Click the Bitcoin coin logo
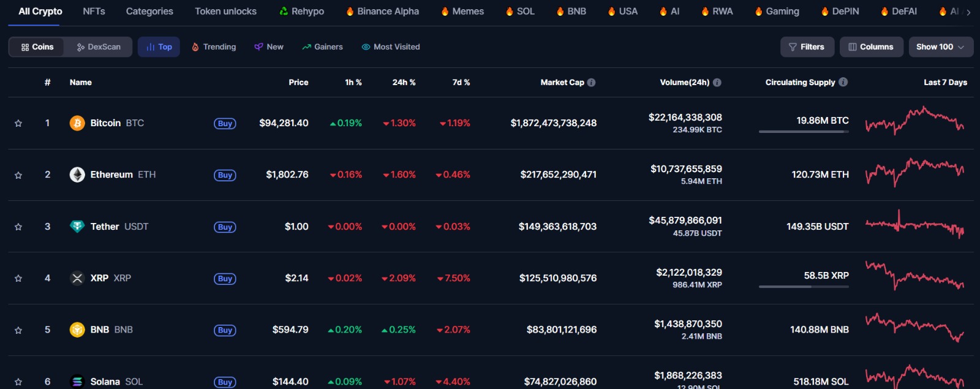The height and width of the screenshot is (389, 980). pyautogui.click(x=77, y=123)
